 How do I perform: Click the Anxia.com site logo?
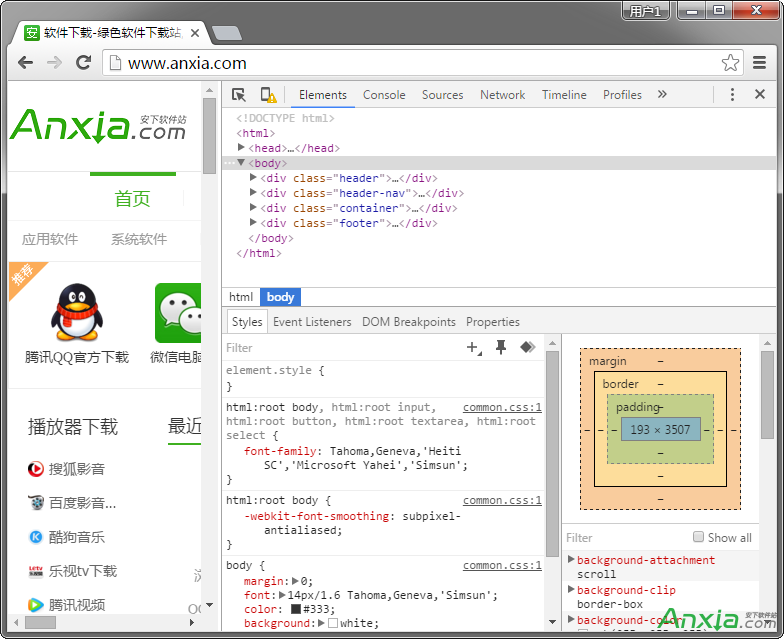coord(98,126)
